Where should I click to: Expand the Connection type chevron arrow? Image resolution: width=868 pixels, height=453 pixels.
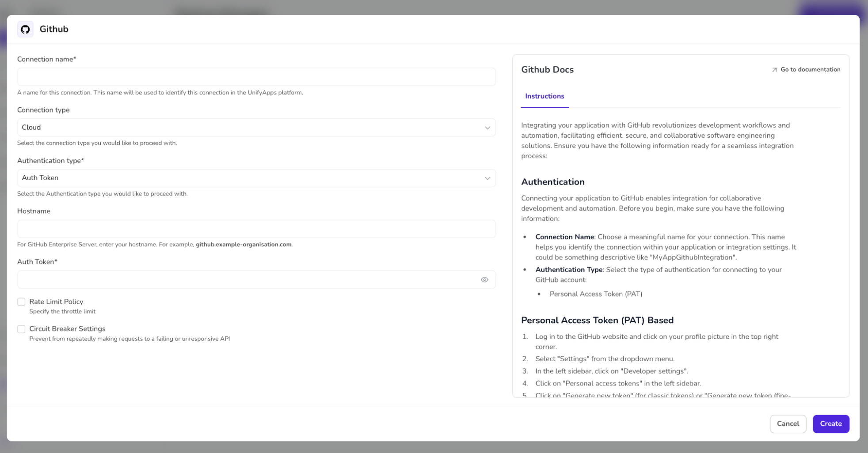point(487,128)
